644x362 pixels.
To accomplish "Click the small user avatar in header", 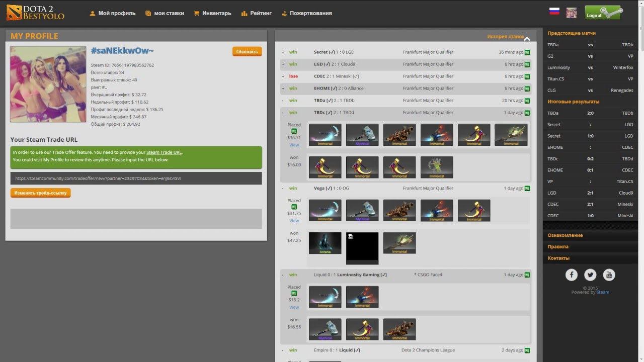I will coord(571,13).
